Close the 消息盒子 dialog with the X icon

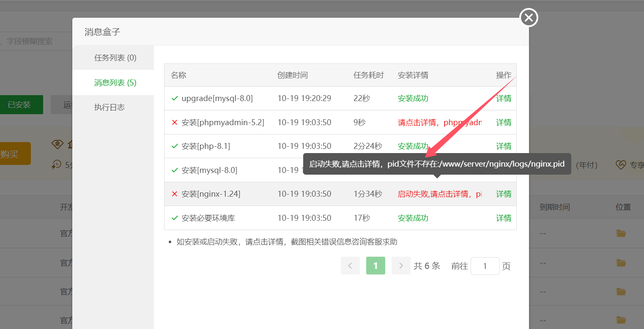[x=529, y=18]
